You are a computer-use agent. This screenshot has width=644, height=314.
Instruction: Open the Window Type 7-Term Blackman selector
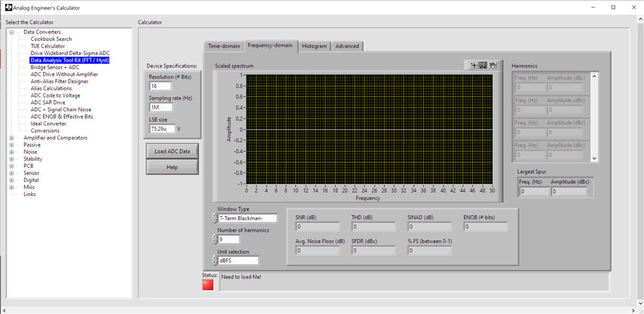[x=248, y=218]
